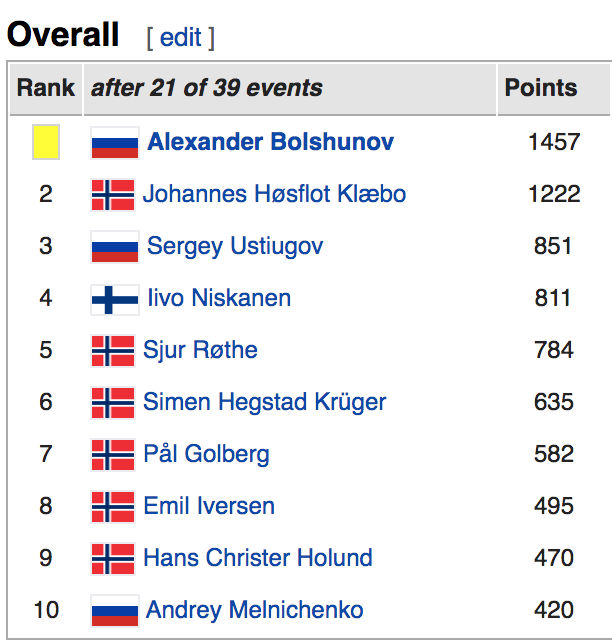Click the Norwegian flag beside Pål Golberg
This screenshot has width=612, height=640.
[x=112, y=454]
